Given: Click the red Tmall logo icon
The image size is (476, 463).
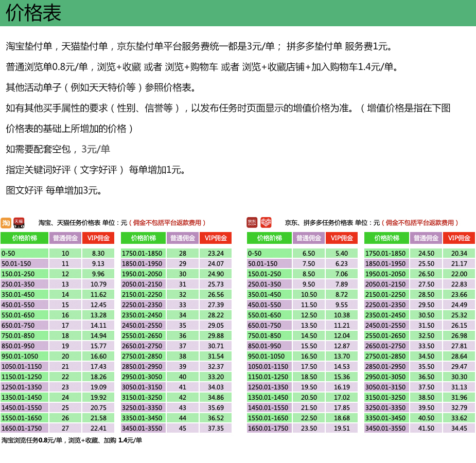Looking at the screenshot, I should [x=19, y=223].
